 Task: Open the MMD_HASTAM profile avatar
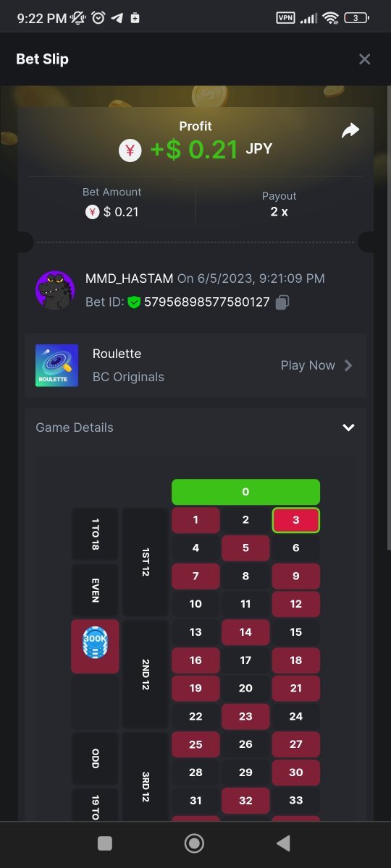55,290
